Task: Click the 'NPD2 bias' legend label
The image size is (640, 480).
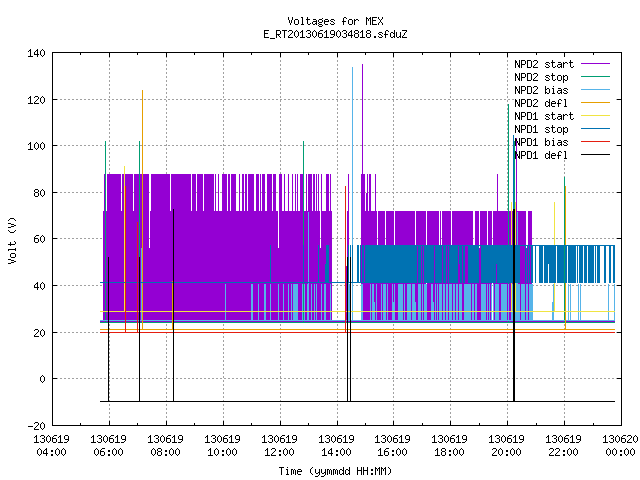Action: 541,90
